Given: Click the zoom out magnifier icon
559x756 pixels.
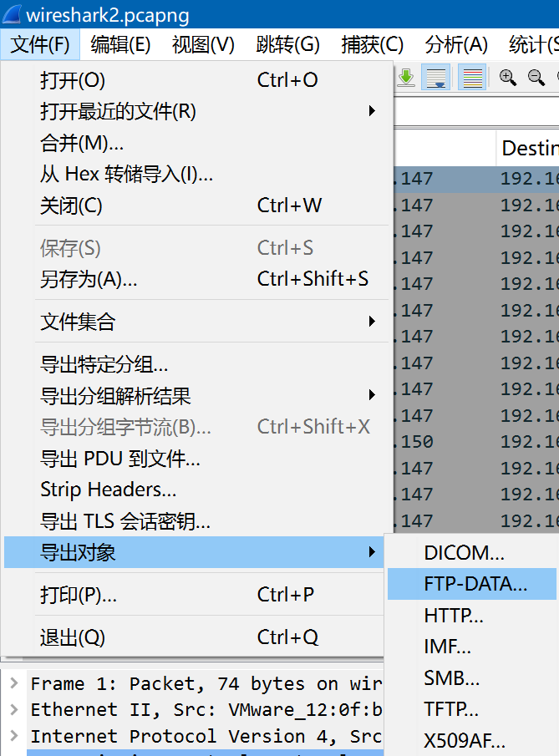Looking at the screenshot, I should click(x=536, y=78).
